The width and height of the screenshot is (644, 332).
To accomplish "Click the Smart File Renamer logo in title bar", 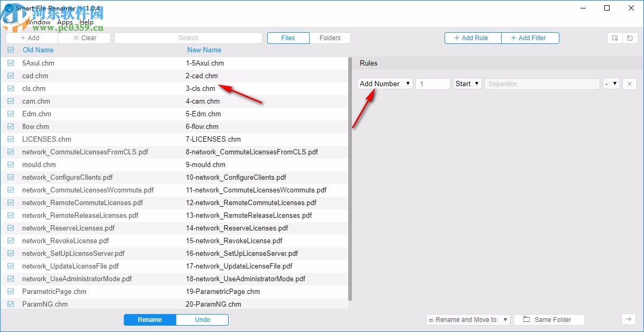I will [8, 8].
